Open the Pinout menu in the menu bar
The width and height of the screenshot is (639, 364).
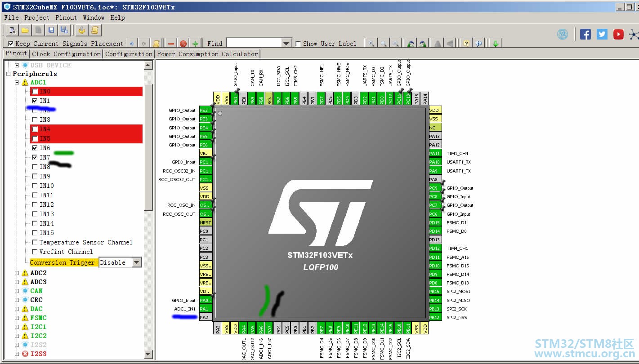[66, 18]
